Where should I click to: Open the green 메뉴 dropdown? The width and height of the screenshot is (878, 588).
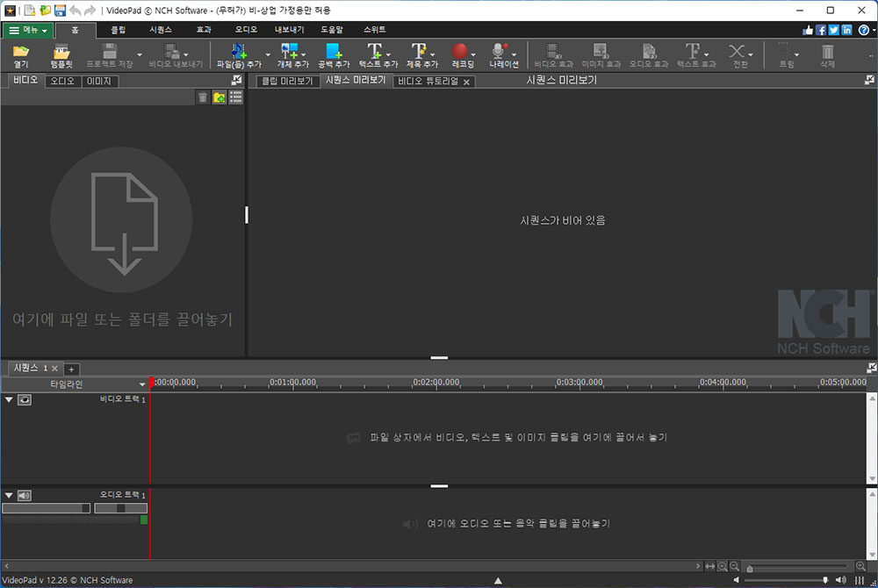point(28,30)
